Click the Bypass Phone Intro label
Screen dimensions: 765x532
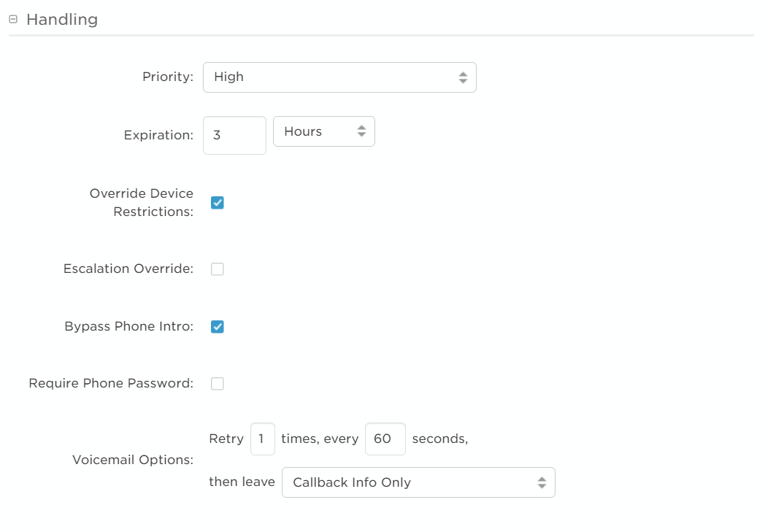pyautogui.click(x=129, y=327)
